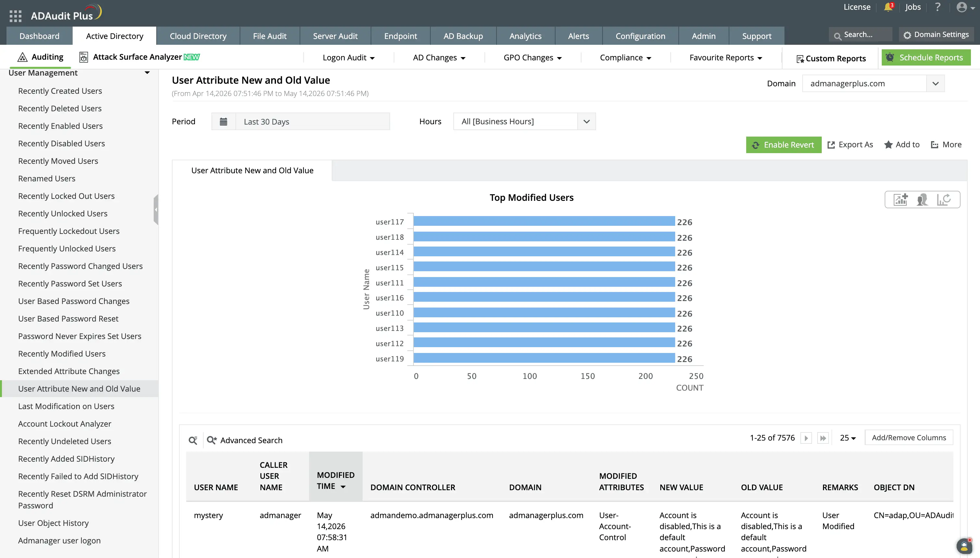The height and width of the screenshot is (558, 980).
Task: Open Recently Locked Out Users report
Action: pos(66,196)
